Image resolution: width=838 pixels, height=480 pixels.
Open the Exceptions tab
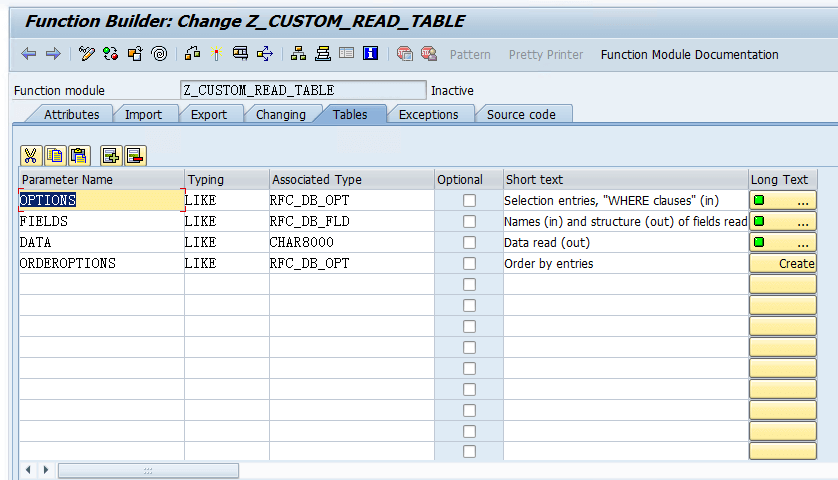tap(428, 115)
